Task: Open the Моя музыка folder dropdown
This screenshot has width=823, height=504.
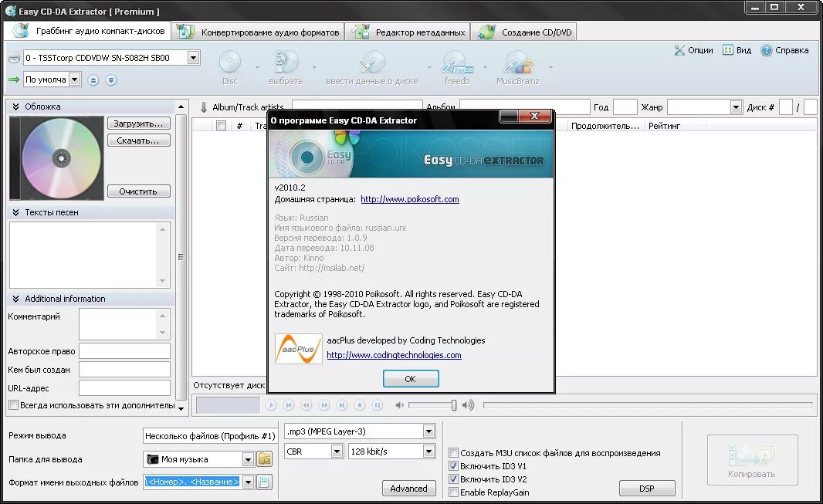Action: click(248, 459)
